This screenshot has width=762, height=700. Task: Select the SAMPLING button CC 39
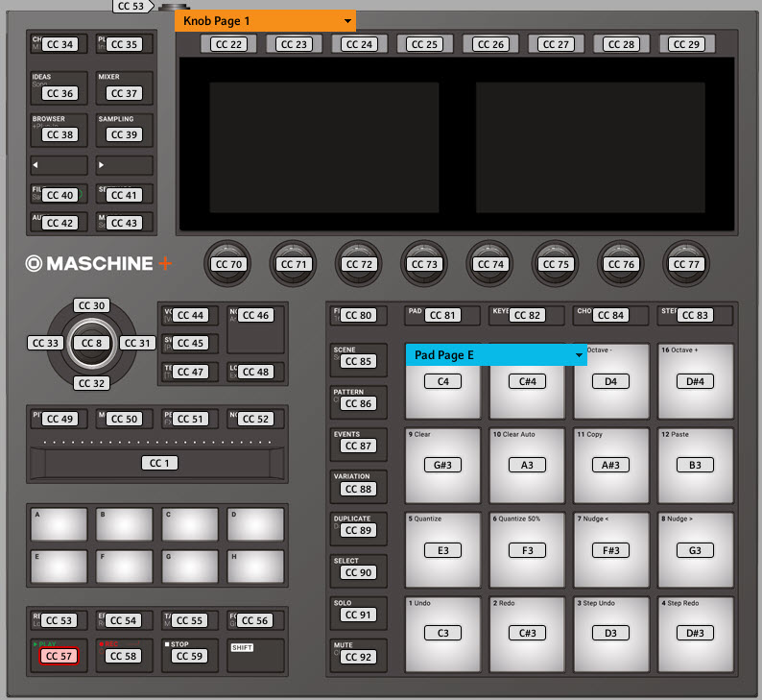pyautogui.click(x=125, y=130)
